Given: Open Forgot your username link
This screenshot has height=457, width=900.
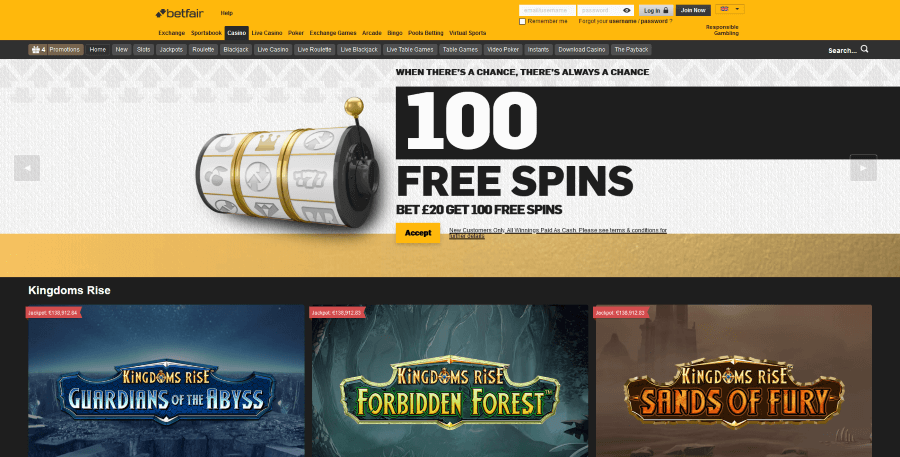Looking at the screenshot, I should click(623, 21).
